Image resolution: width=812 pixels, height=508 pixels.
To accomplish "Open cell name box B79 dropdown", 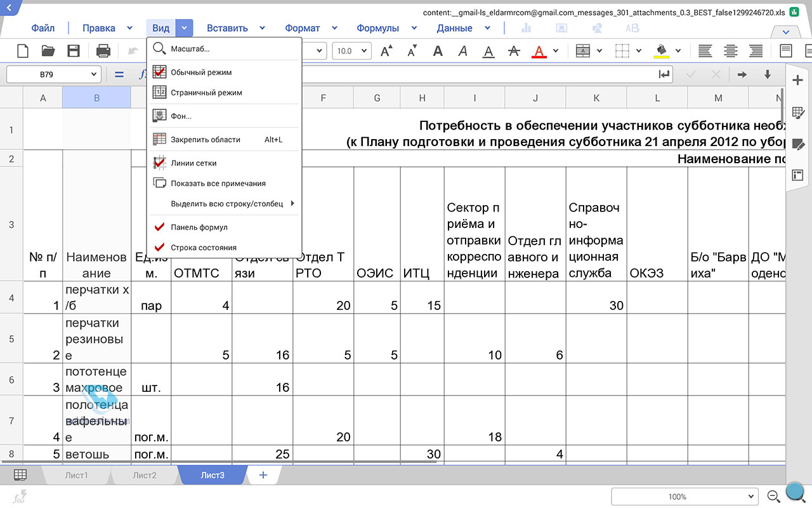I will click(93, 74).
